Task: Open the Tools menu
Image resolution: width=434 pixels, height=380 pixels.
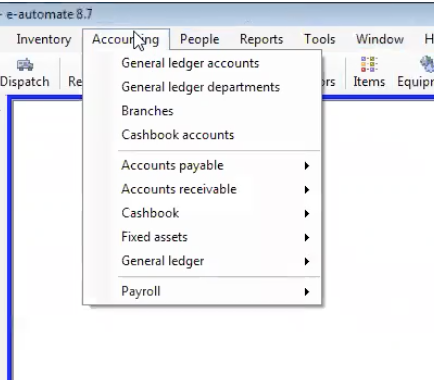Action: (x=319, y=39)
